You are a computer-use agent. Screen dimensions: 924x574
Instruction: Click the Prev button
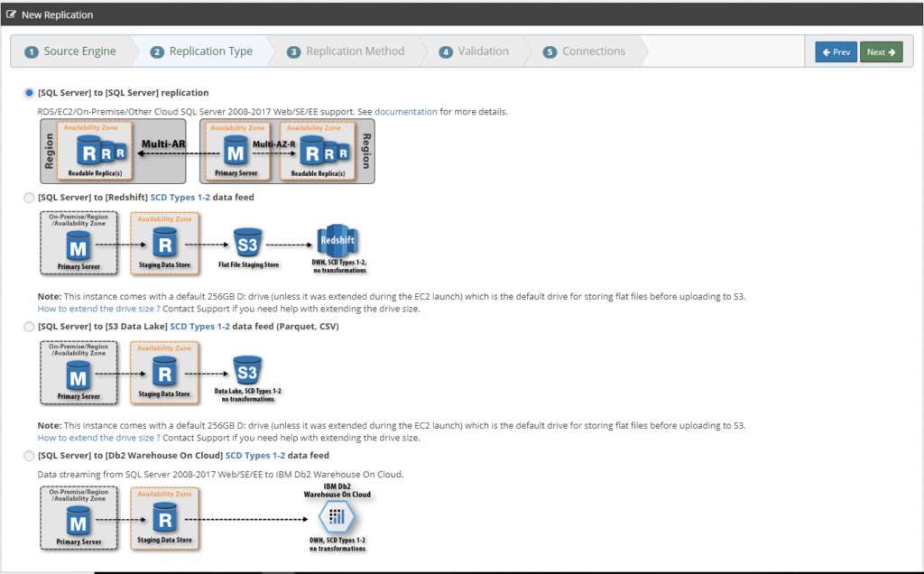[x=836, y=51]
